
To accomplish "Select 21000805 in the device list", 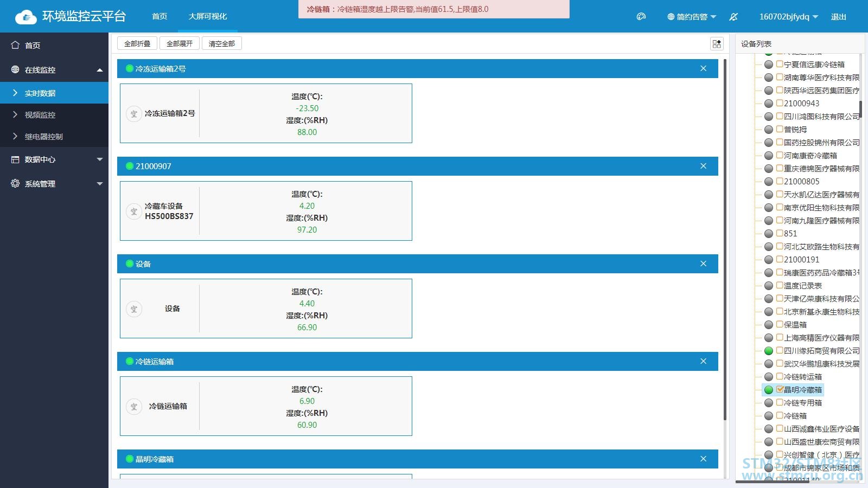I will coord(801,182).
